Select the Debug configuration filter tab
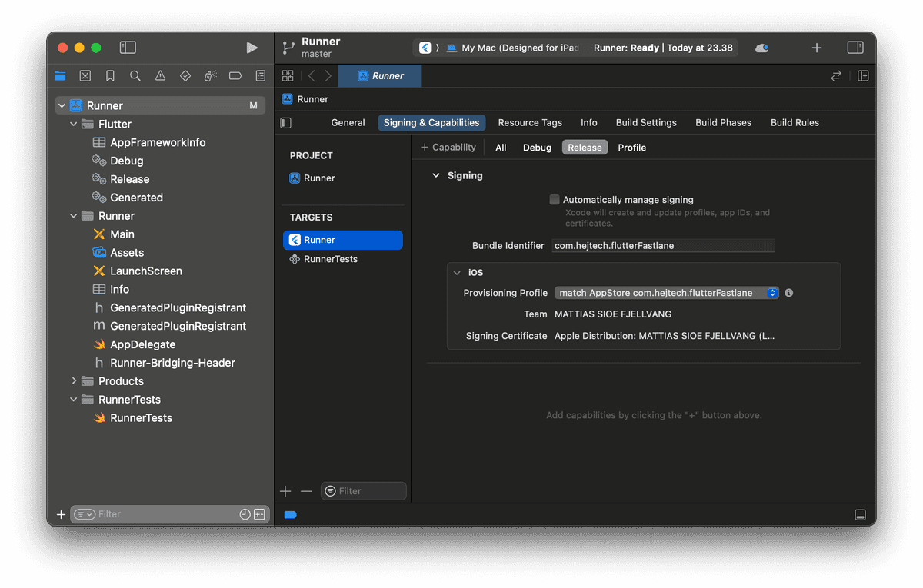Viewport: 923px width, 588px height. coord(536,147)
